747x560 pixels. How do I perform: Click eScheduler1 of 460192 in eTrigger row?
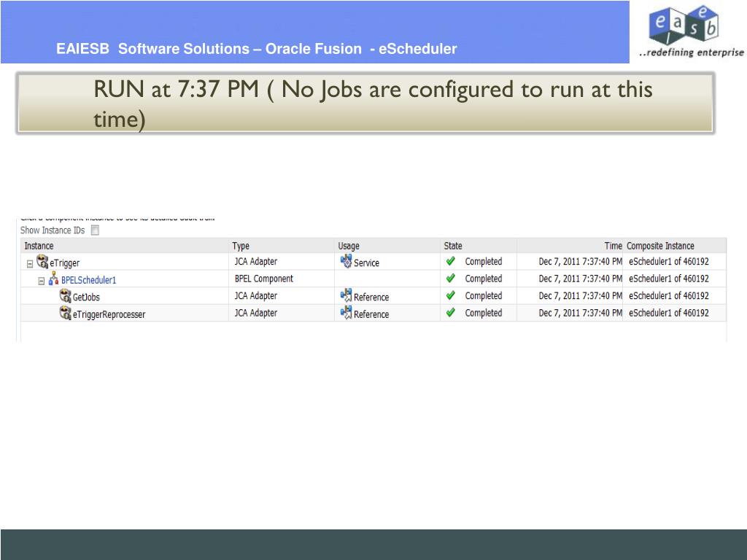(x=669, y=262)
